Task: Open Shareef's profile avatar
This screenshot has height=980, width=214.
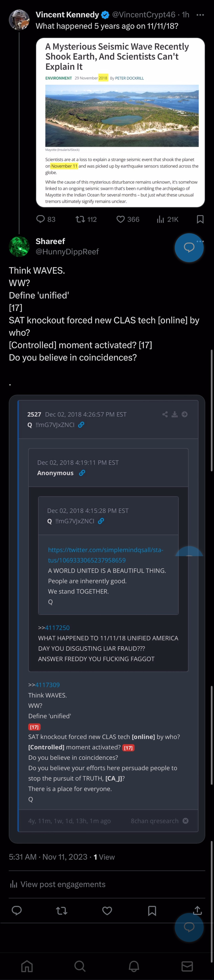Action: tap(19, 246)
